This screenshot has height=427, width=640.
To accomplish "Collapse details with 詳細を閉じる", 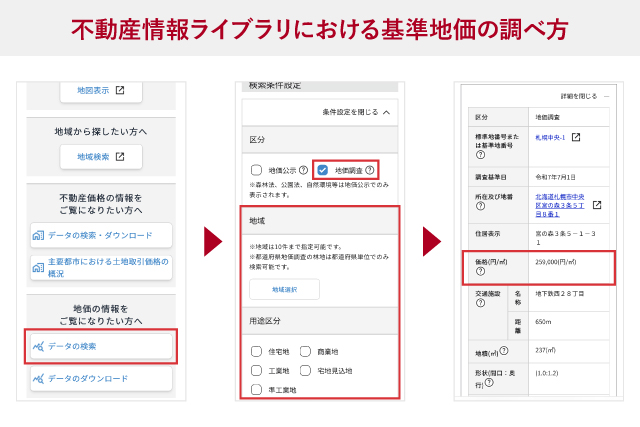I will coord(578,96).
